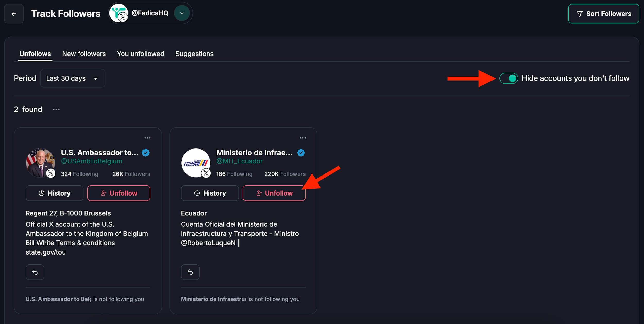Click the verified badge of USAmbToBelgium
Viewport: 644px width, 324px height.
(x=146, y=153)
